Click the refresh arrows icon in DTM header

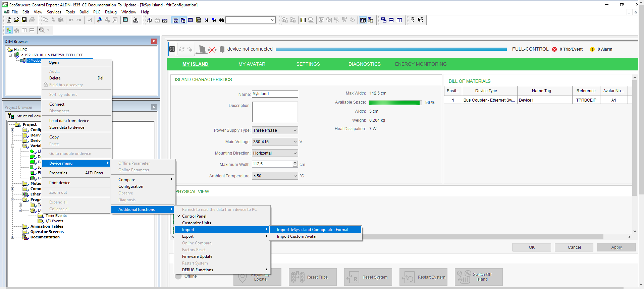(x=182, y=49)
